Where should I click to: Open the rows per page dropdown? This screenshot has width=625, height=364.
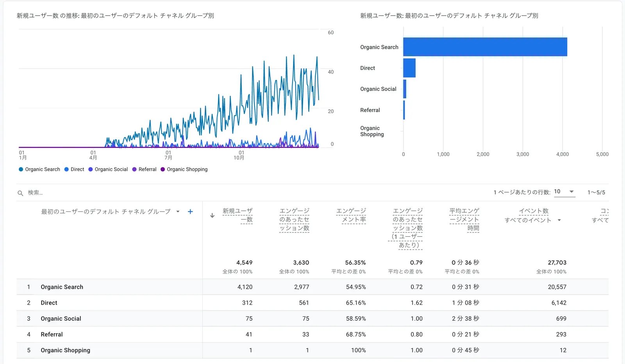pyautogui.click(x=564, y=192)
